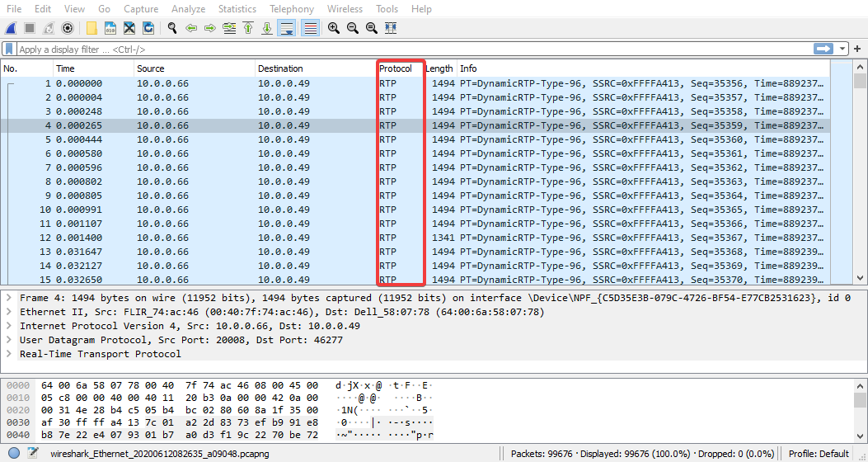Open Capture options gear icon
The image size is (868, 462).
tap(68, 28)
